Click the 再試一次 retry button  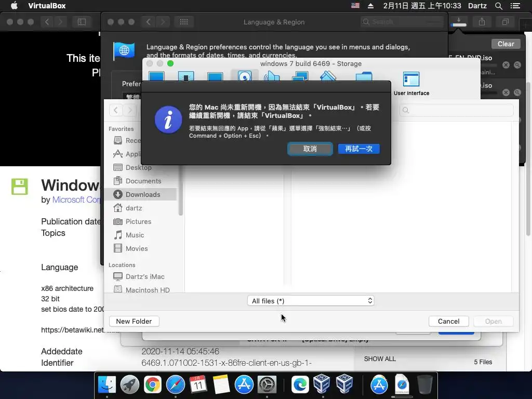(x=358, y=149)
